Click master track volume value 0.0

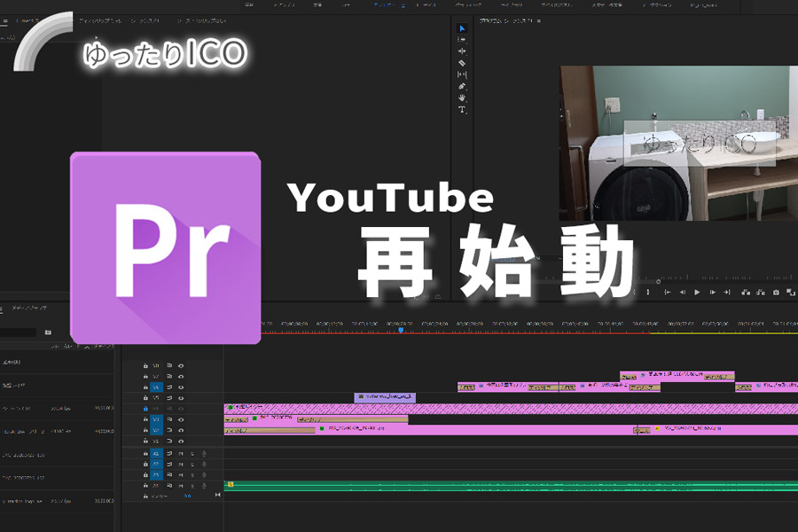187,496
